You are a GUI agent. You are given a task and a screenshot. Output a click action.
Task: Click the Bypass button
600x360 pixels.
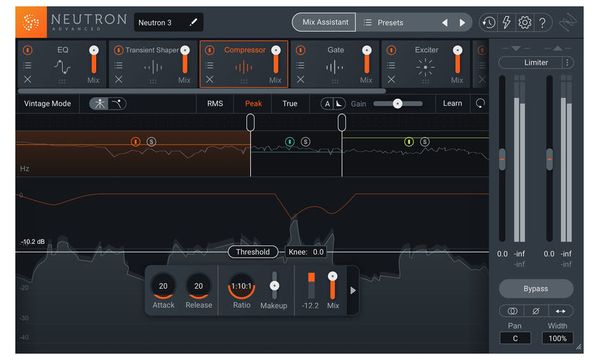click(536, 289)
